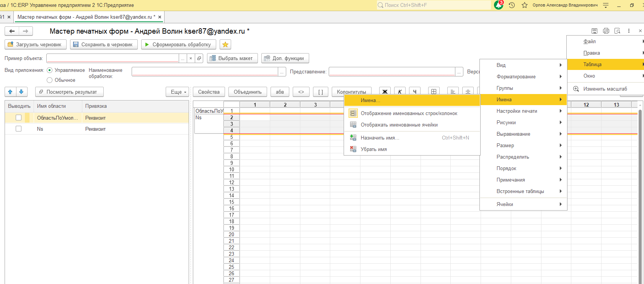
Task: Clear the Пример объекта field
Action: coord(191,58)
